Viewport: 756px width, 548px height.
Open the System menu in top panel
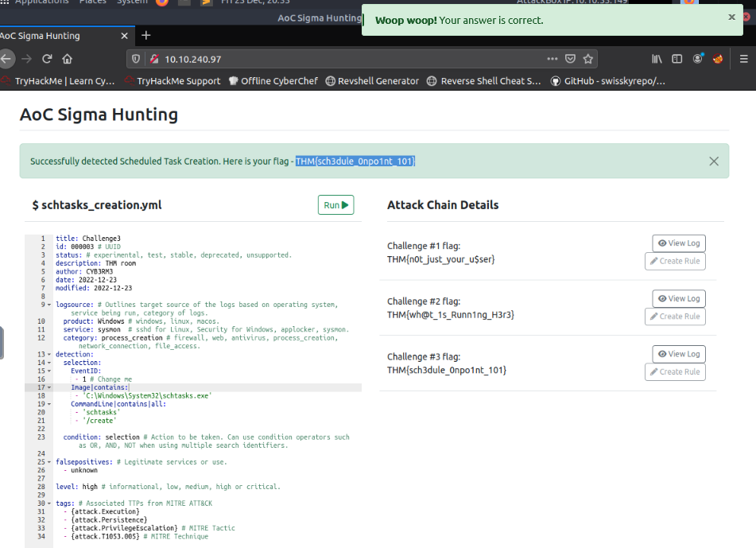coord(132,2)
